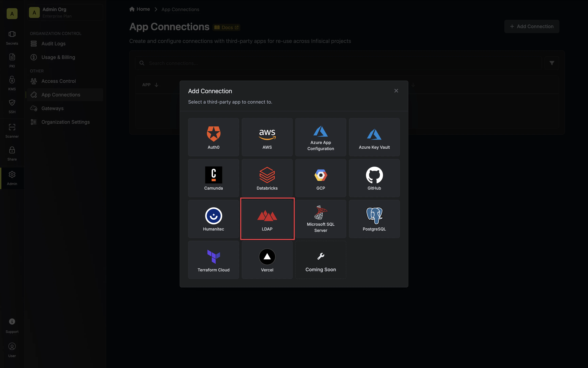Open Organization Settings

click(65, 122)
